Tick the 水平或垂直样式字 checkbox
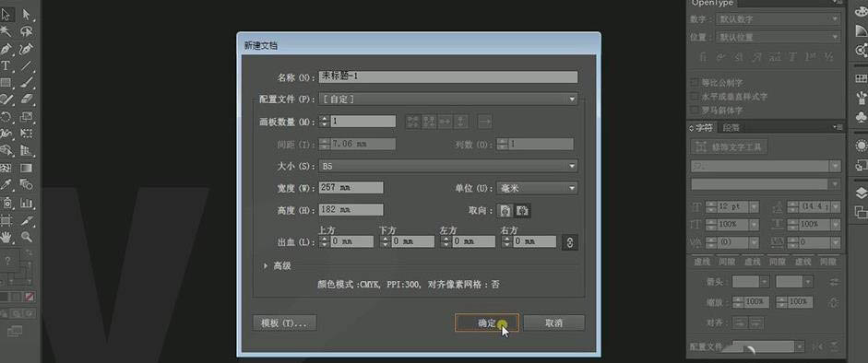This screenshot has width=868, height=363. coord(695,96)
